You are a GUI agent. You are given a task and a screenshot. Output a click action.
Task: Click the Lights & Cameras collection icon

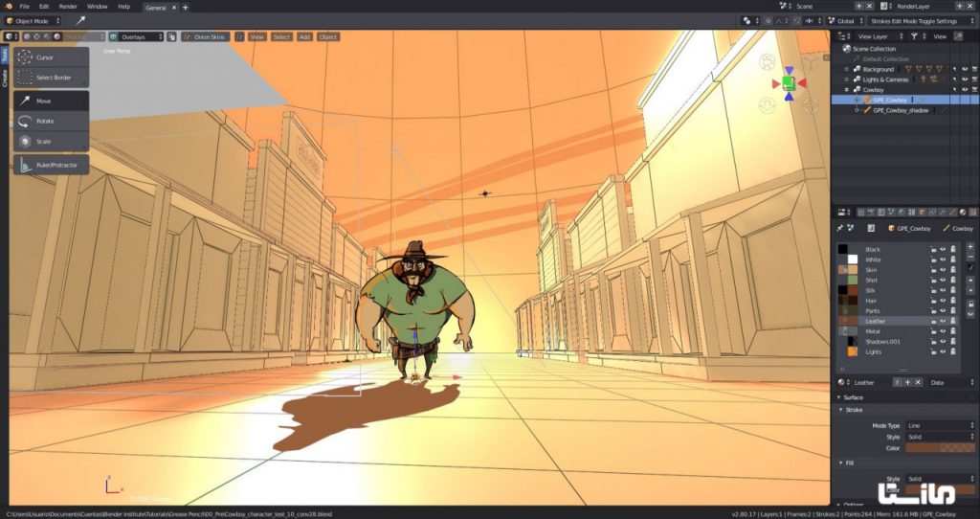pyautogui.click(x=857, y=79)
